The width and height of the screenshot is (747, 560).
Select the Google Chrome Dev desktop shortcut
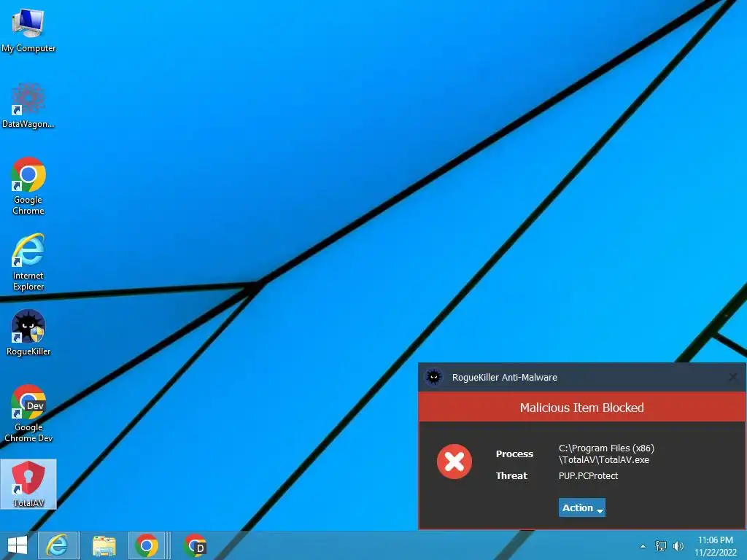(x=28, y=413)
